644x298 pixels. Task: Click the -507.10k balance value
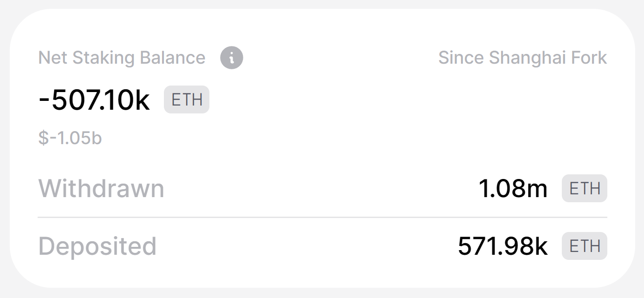tap(94, 100)
